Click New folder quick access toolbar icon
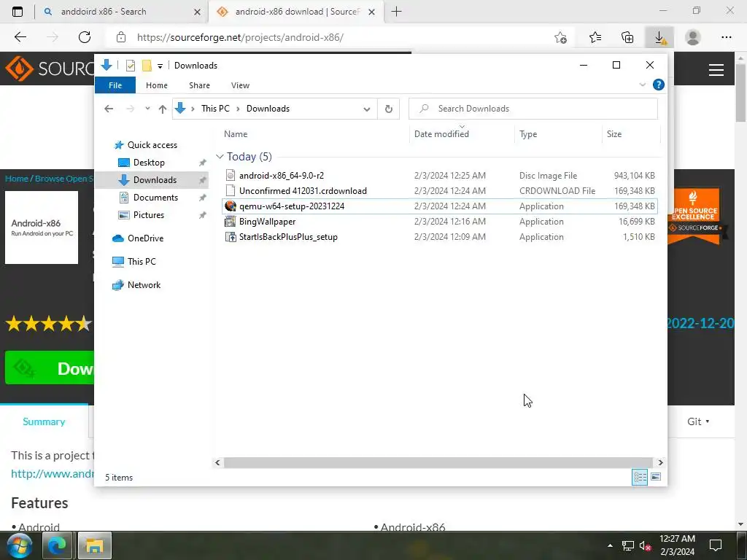 tap(147, 66)
